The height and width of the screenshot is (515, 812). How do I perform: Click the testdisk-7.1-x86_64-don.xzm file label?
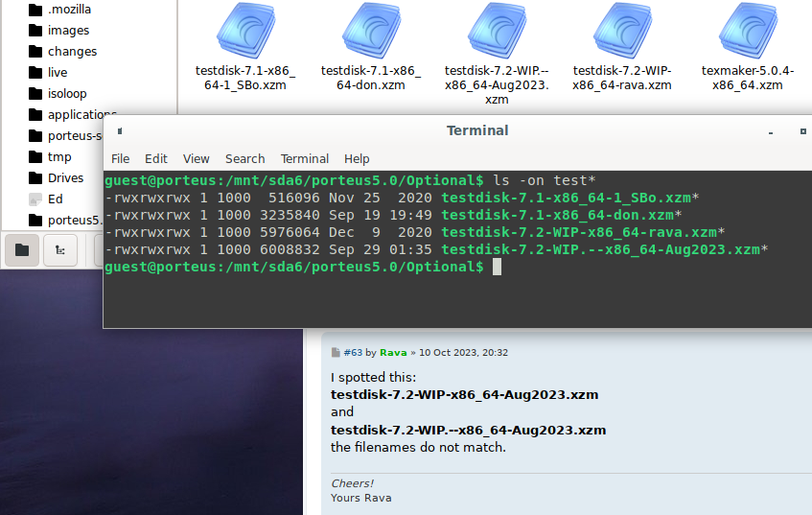click(371, 78)
